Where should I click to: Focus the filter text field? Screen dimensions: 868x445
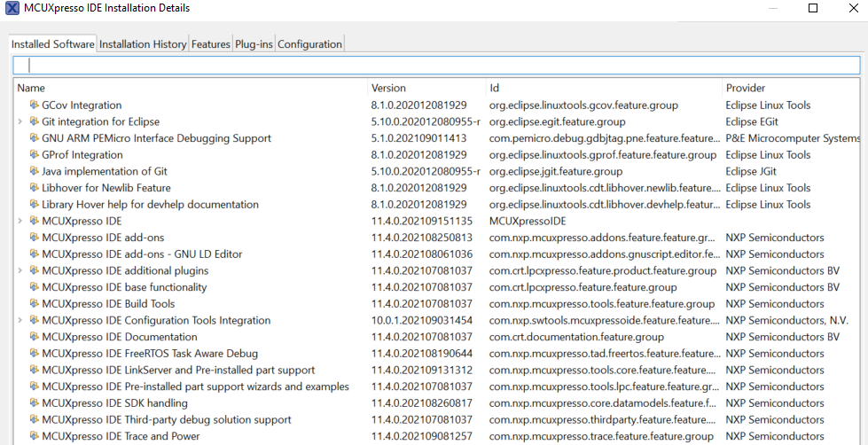tap(436, 66)
